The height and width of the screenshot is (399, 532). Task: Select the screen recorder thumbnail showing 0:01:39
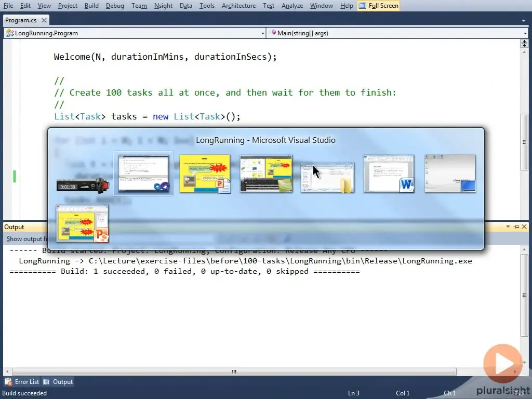[x=83, y=185]
